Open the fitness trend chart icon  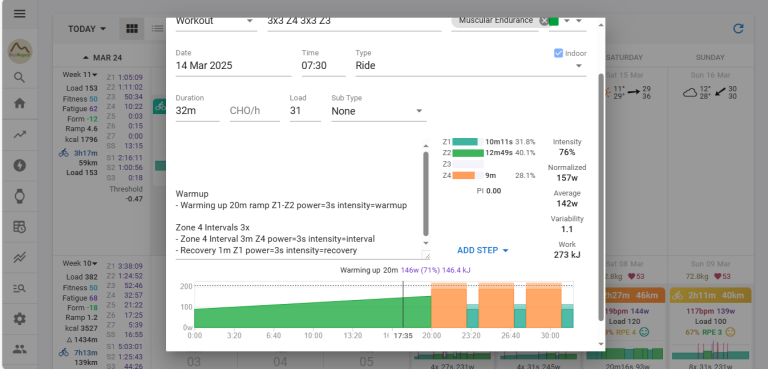pos(20,135)
